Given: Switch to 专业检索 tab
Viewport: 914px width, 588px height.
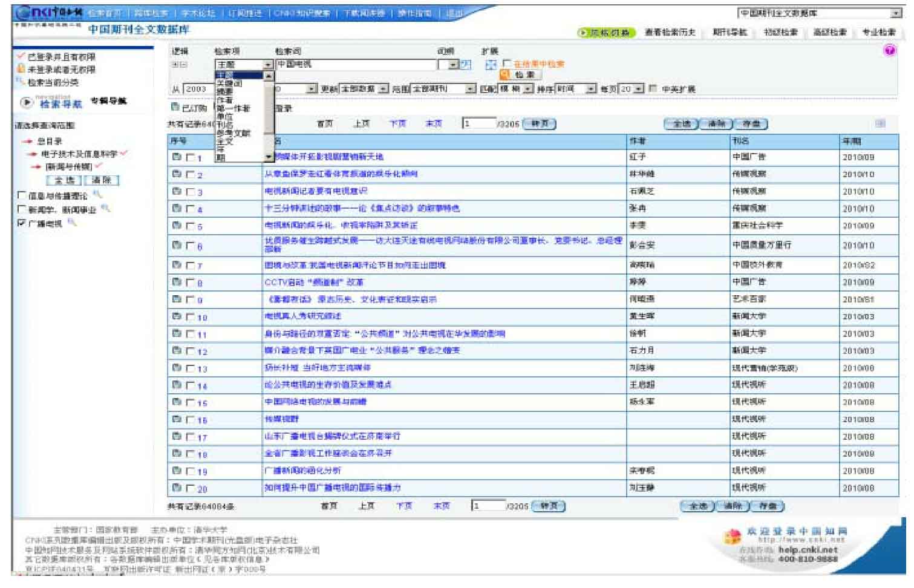Looking at the screenshot, I should coord(879,32).
